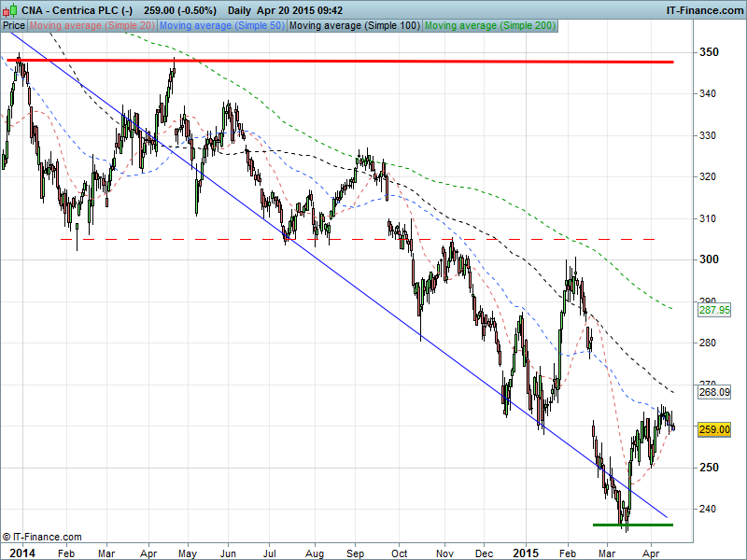Click the 350 level on price axis
The image size is (747, 560).
tap(710, 52)
